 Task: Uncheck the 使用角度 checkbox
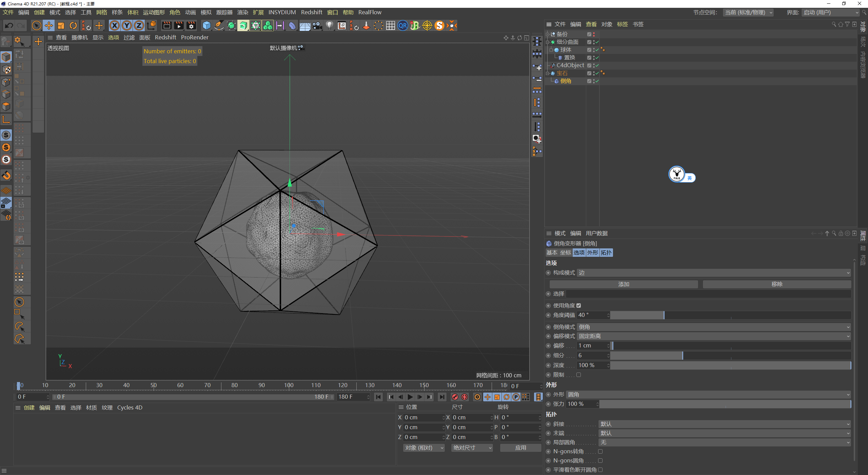pos(579,305)
